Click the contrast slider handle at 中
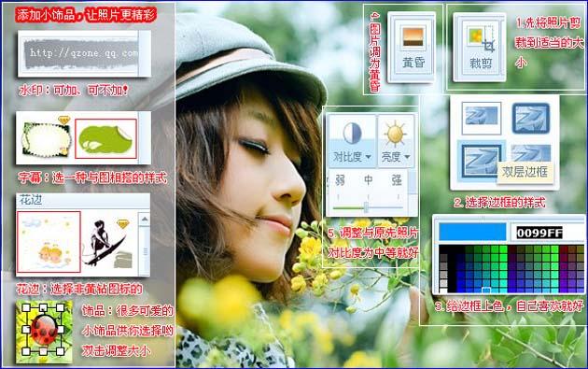This screenshot has width=588, height=369. pyautogui.click(x=366, y=207)
